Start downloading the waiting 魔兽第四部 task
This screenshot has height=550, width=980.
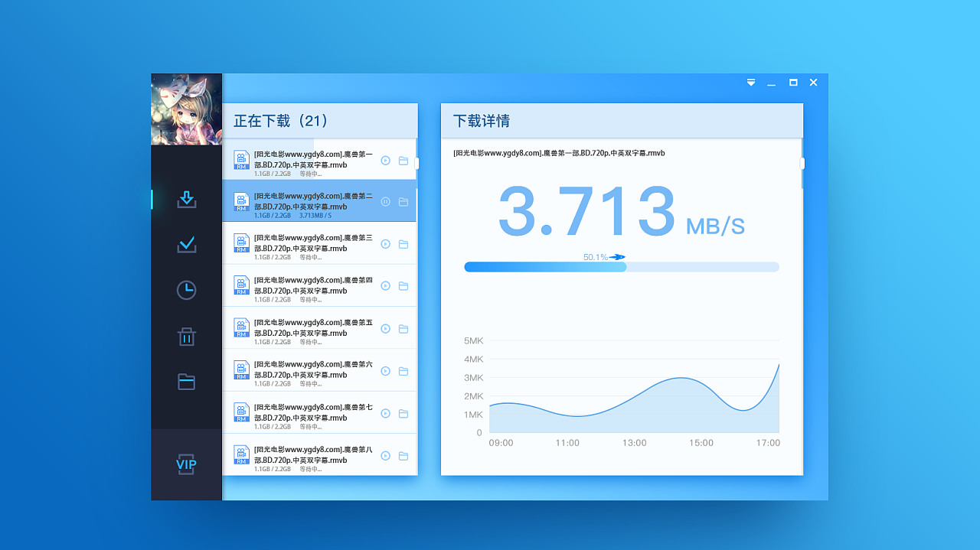coord(385,286)
